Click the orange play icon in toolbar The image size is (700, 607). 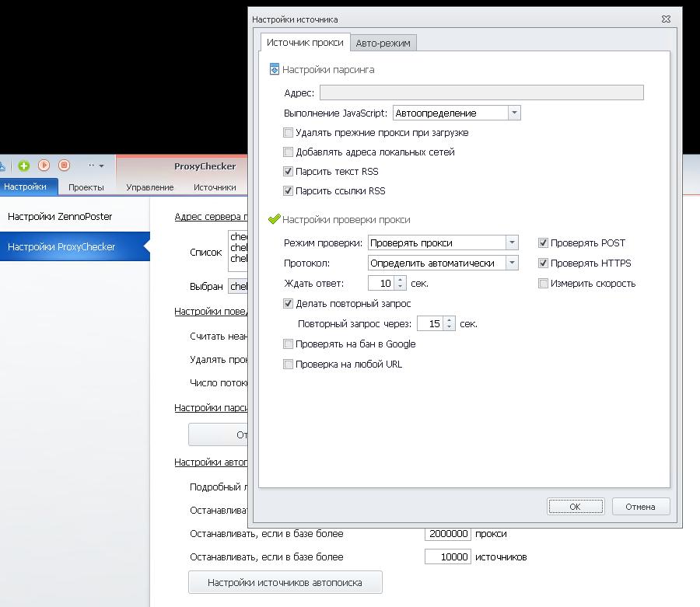[44, 166]
